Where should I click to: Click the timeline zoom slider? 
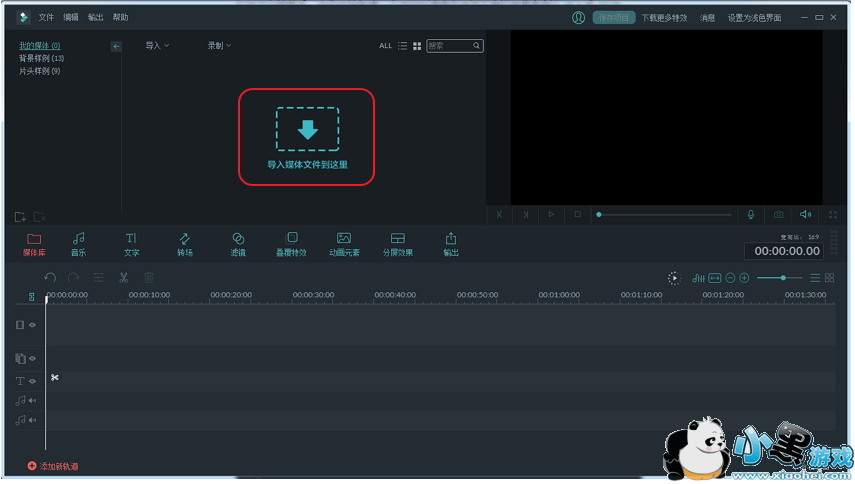click(x=782, y=277)
